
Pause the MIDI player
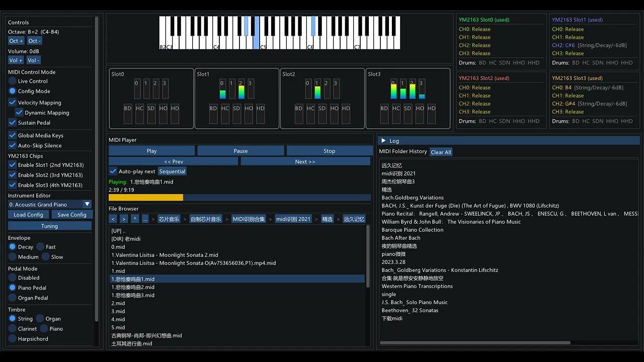(x=240, y=151)
